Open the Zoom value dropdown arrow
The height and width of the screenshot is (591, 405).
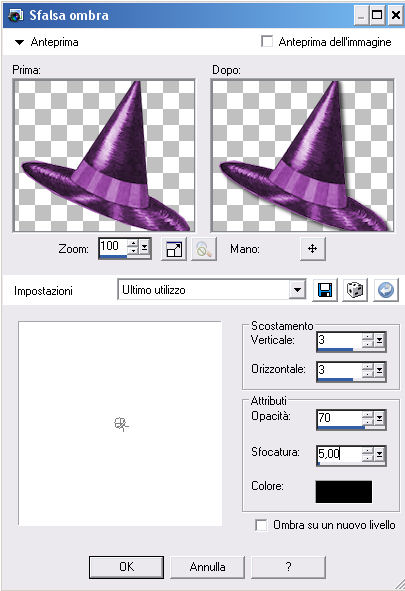pyautogui.click(x=144, y=248)
